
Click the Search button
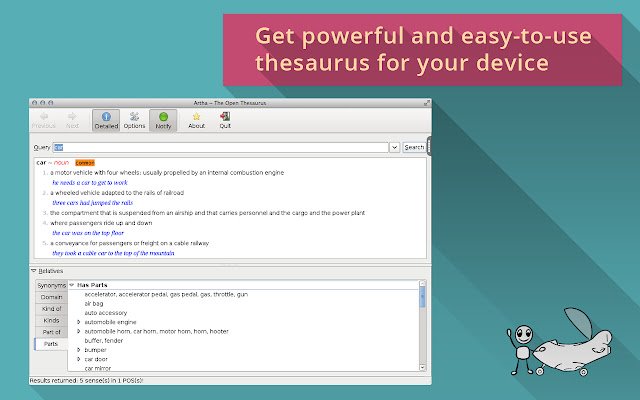(414, 147)
